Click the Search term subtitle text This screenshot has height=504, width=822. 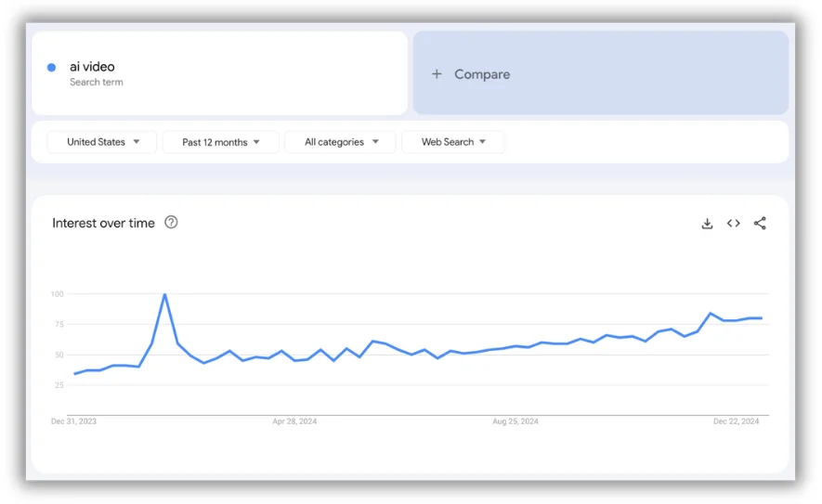coord(97,83)
